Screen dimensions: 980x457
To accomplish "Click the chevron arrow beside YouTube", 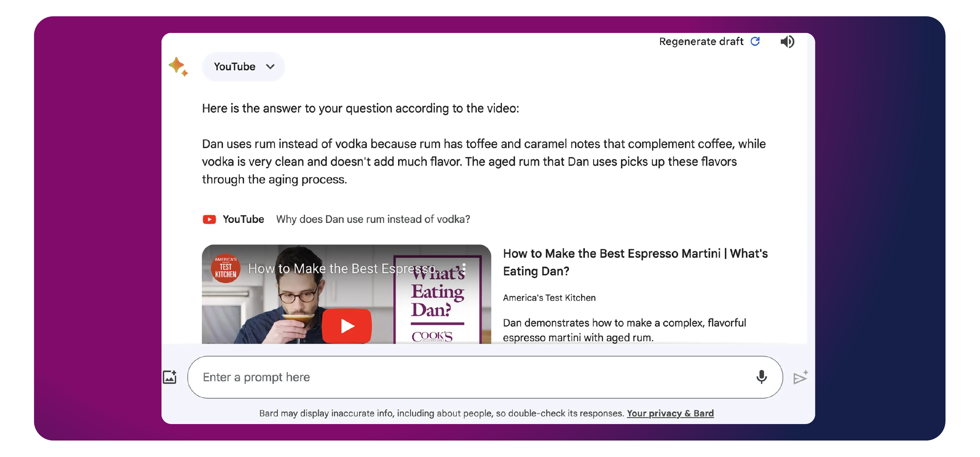I will [270, 67].
